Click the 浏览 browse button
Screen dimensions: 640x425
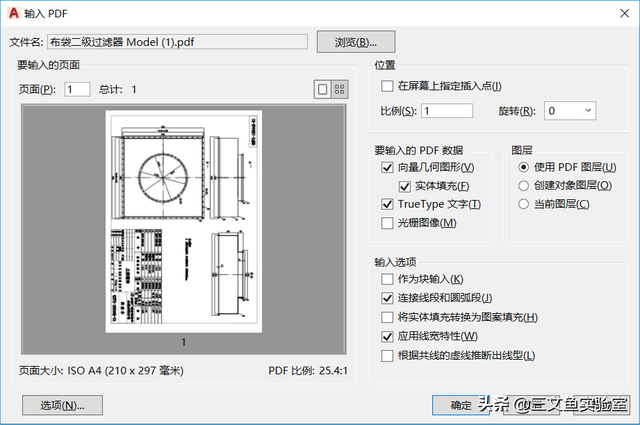[x=356, y=42]
